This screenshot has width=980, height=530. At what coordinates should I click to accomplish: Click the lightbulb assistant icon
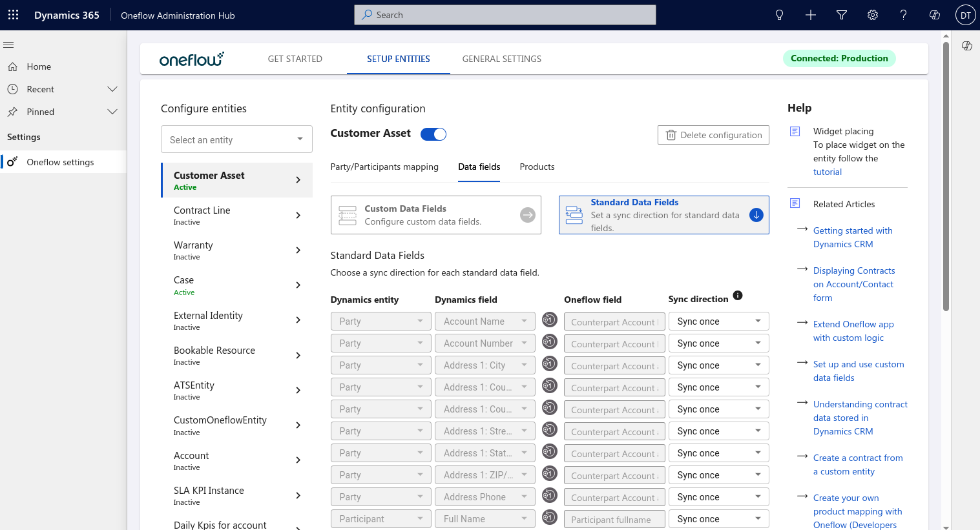tap(780, 15)
